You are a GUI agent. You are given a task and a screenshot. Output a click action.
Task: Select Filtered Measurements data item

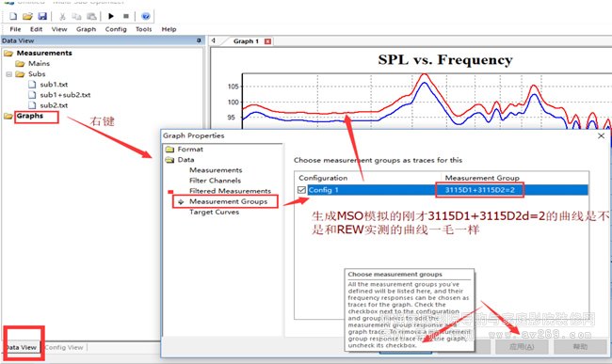[230, 191]
